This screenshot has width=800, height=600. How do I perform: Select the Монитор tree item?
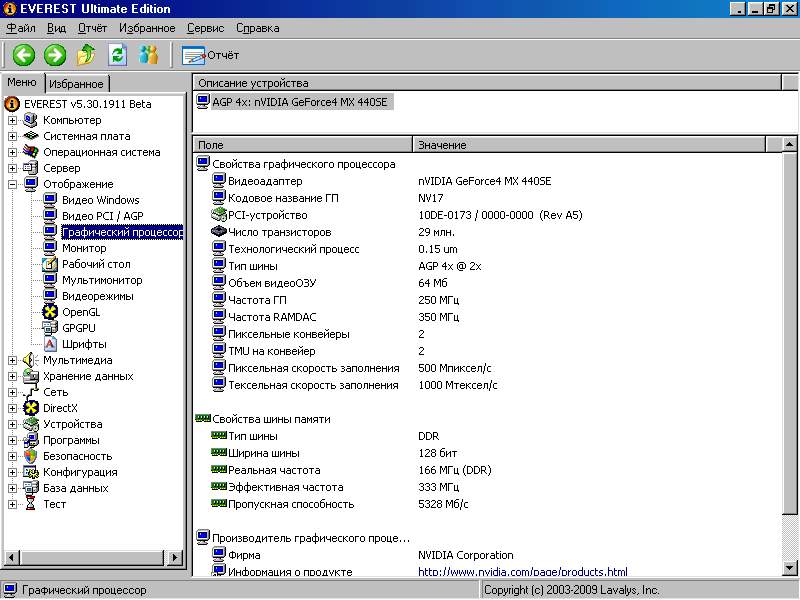[83, 248]
